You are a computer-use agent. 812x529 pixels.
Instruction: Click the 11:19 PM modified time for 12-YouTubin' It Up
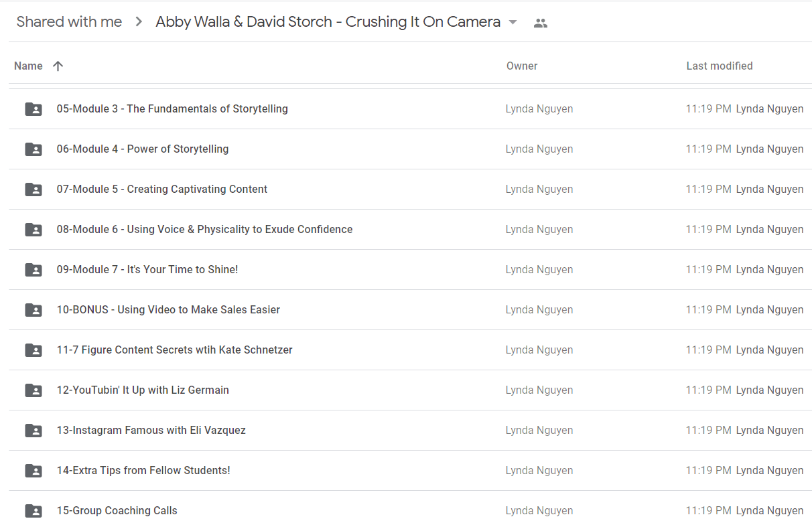pyautogui.click(x=708, y=390)
